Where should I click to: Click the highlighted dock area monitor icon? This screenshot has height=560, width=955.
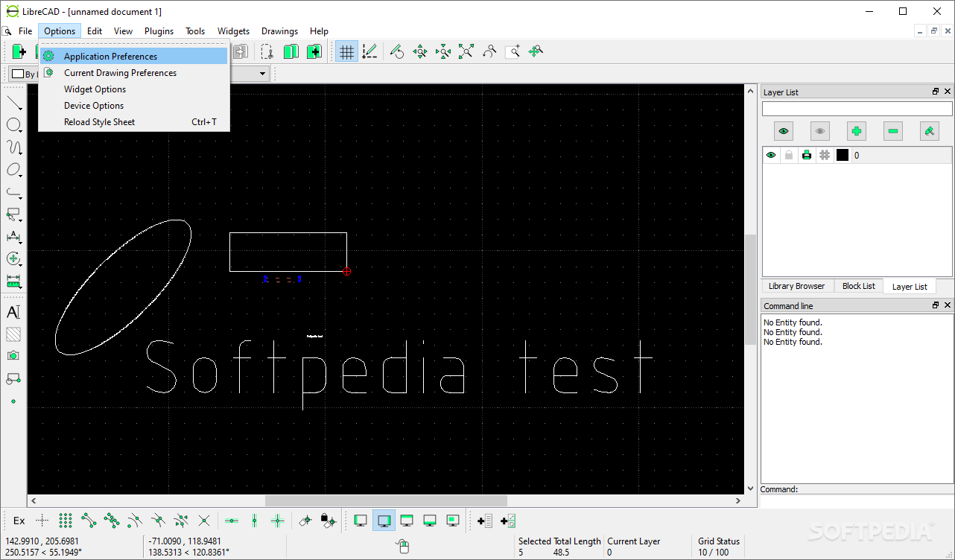[384, 521]
